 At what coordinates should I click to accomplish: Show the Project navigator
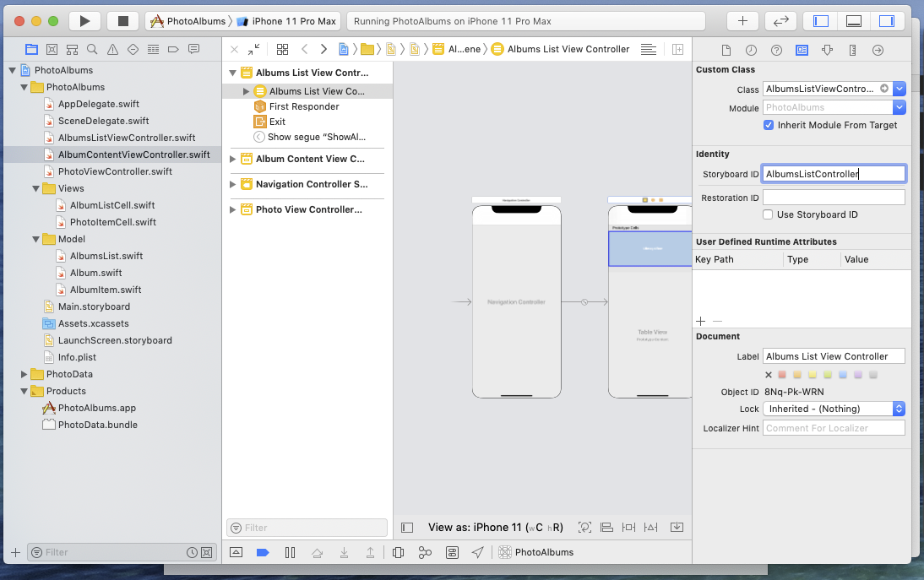pos(31,50)
